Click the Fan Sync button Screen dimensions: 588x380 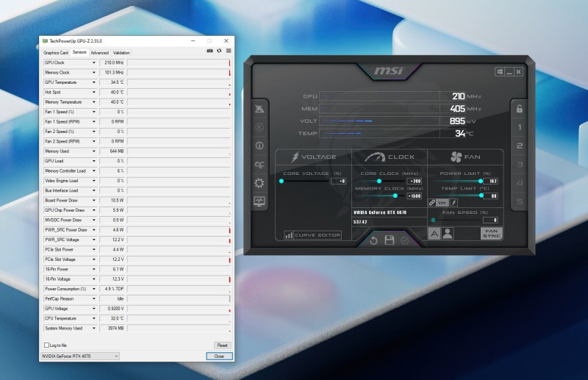(491, 233)
